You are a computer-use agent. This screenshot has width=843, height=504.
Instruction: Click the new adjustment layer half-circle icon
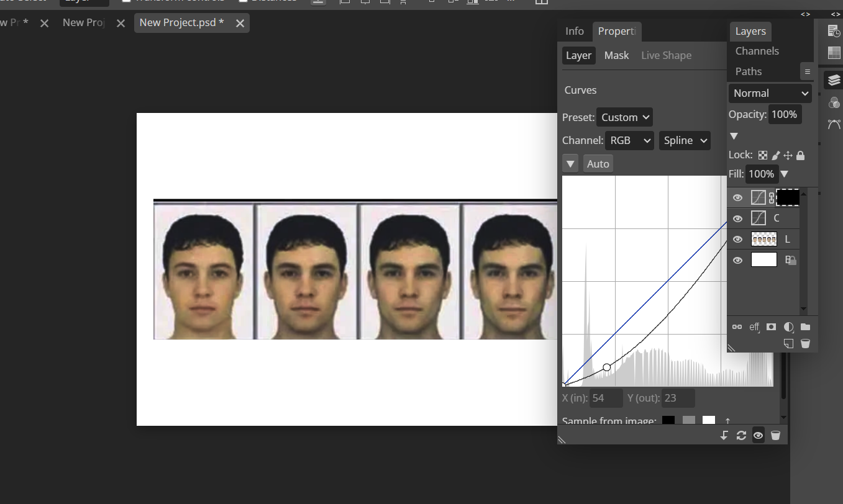(788, 326)
